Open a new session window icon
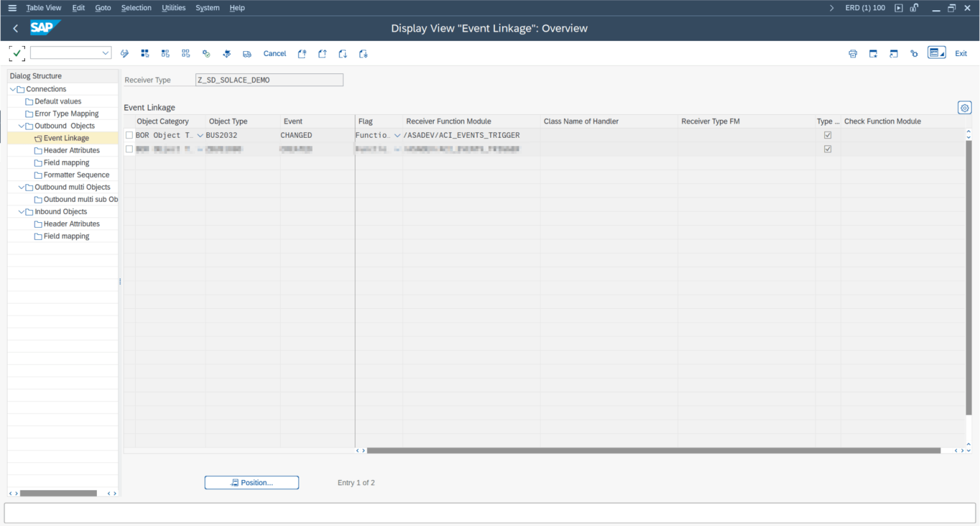 [x=893, y=54]
